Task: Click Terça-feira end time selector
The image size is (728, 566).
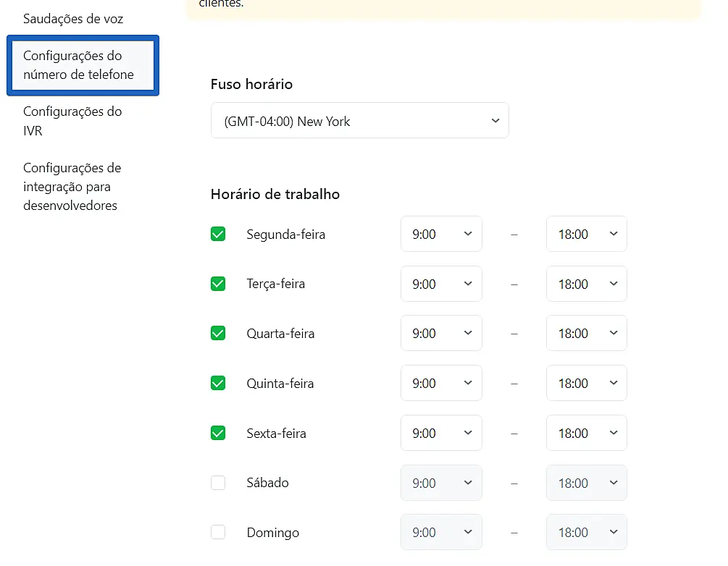Action: pos(586,284)
